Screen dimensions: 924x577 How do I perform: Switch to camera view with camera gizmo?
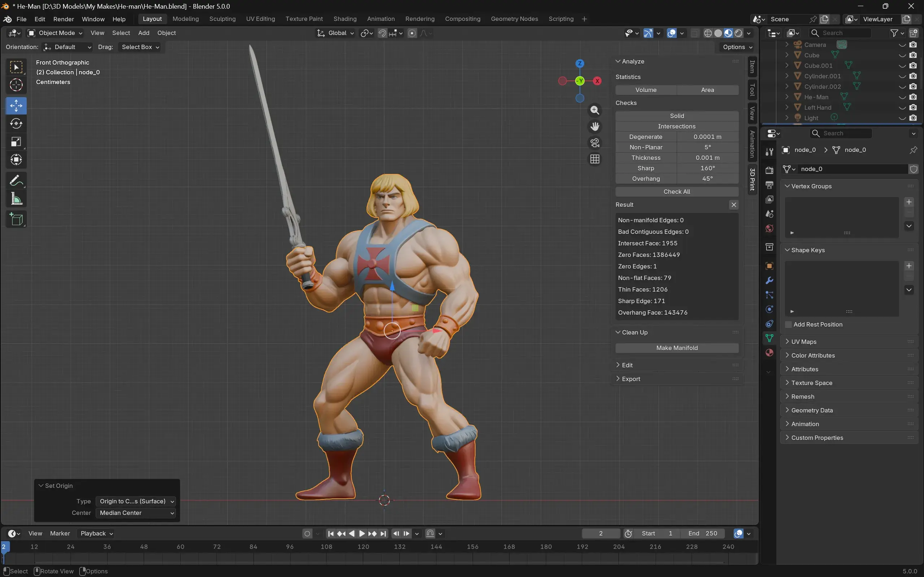(594, 143)
